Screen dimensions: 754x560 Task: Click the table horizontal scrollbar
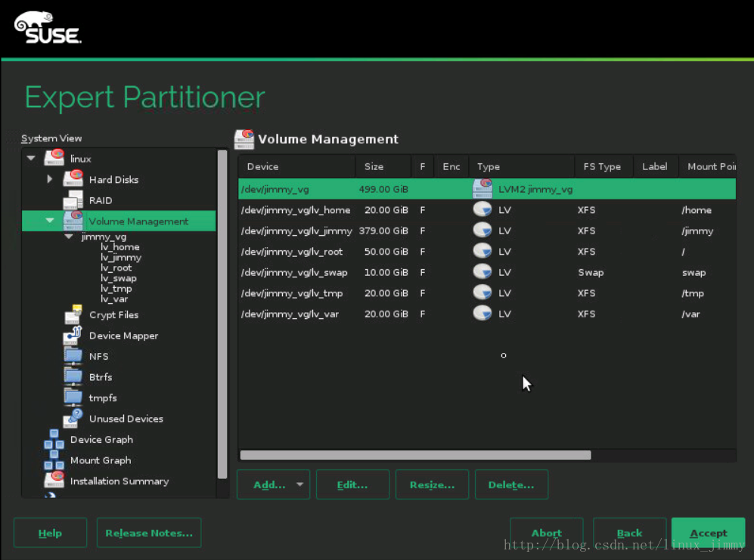point(415,455)
